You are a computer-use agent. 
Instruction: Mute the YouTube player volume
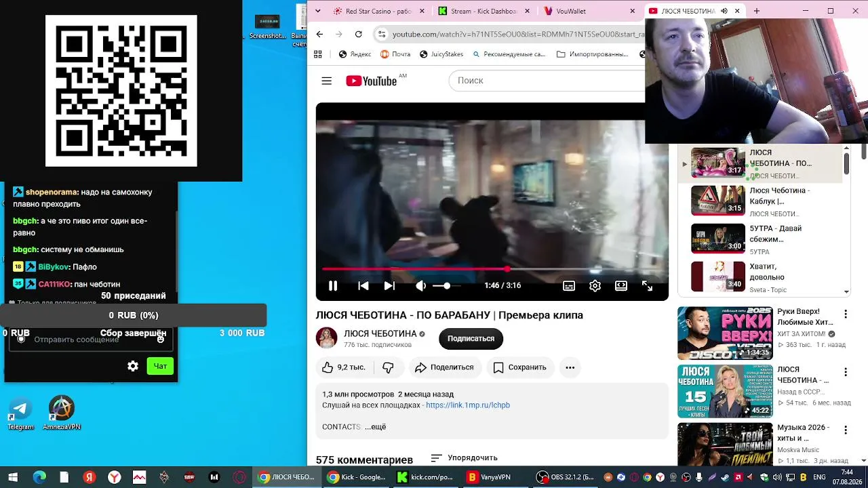421,286
